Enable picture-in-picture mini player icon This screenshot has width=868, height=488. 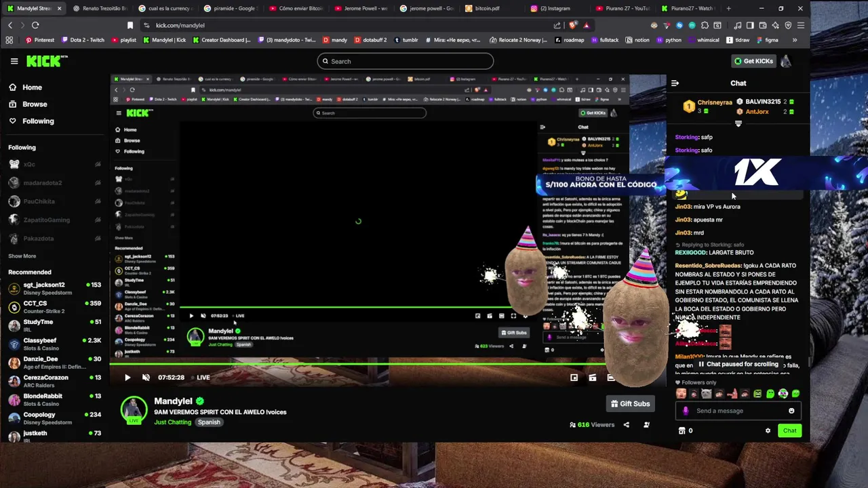574,378
